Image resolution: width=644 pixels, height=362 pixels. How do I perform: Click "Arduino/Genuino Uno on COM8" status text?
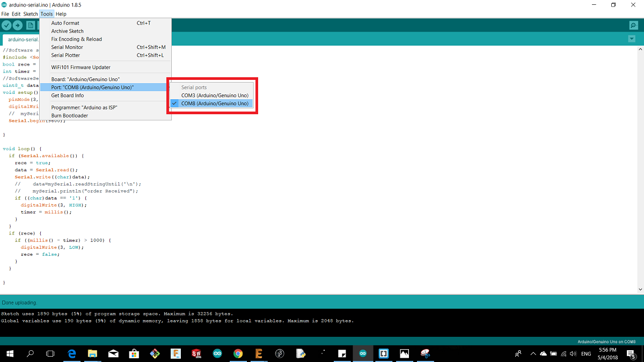[x=606, y=342]
